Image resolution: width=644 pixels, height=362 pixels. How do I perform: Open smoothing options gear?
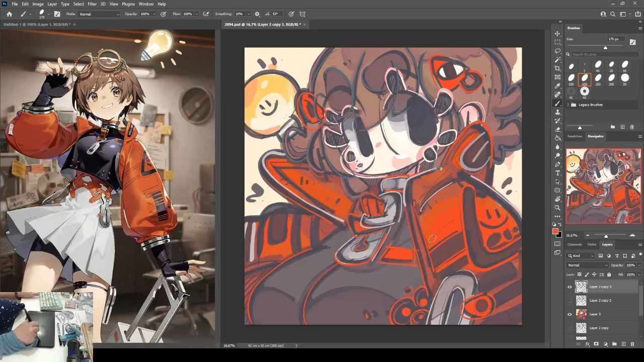[x=257, y=14]
